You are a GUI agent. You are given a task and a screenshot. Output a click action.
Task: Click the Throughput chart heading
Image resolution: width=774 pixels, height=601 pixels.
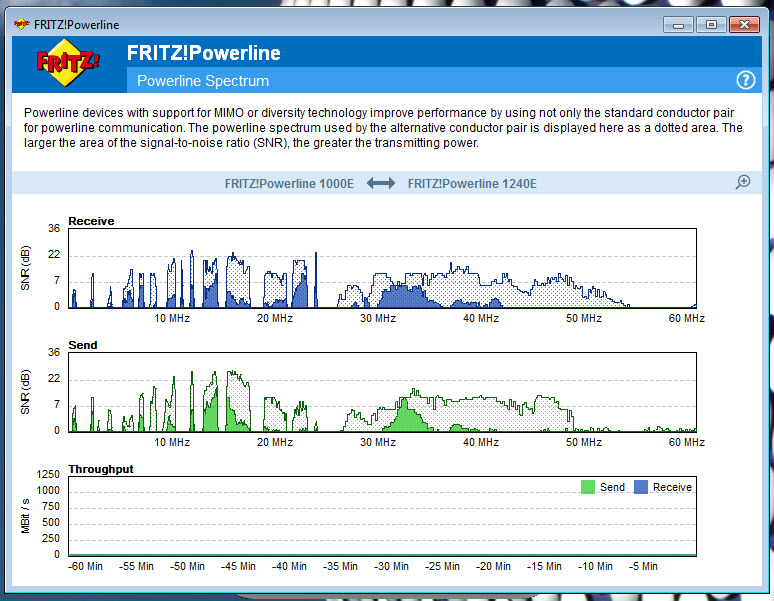point(101,469)
